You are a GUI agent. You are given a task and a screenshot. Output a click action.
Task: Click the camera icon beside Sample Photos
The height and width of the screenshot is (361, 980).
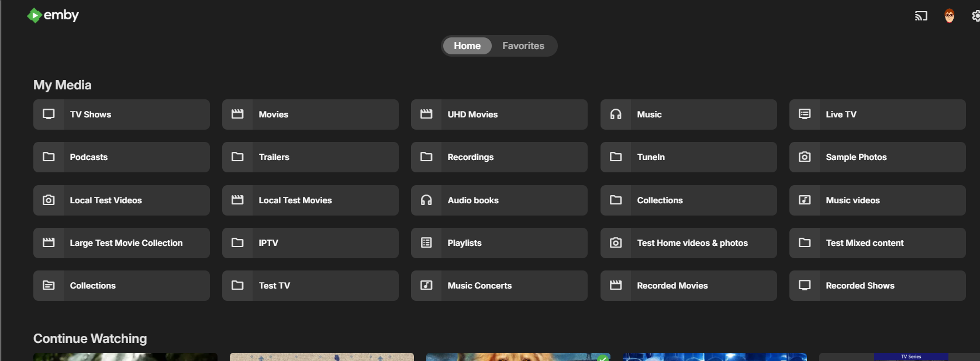point(805,157)
